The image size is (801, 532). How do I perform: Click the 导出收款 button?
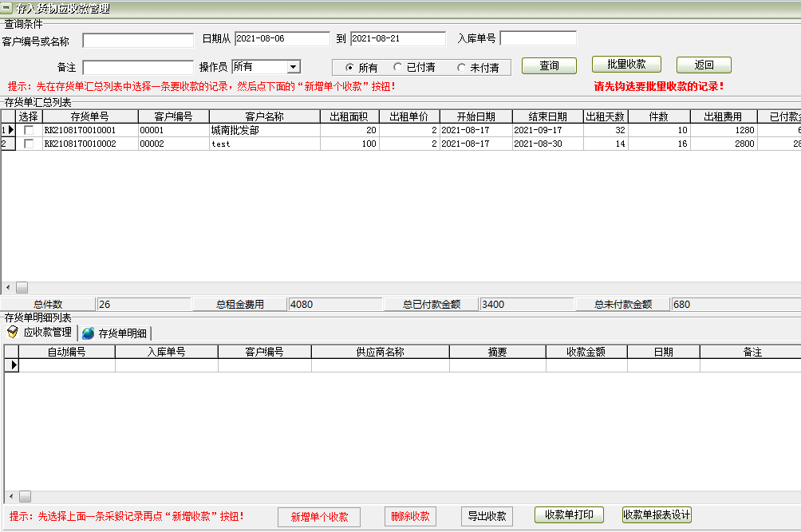[487, 516]
